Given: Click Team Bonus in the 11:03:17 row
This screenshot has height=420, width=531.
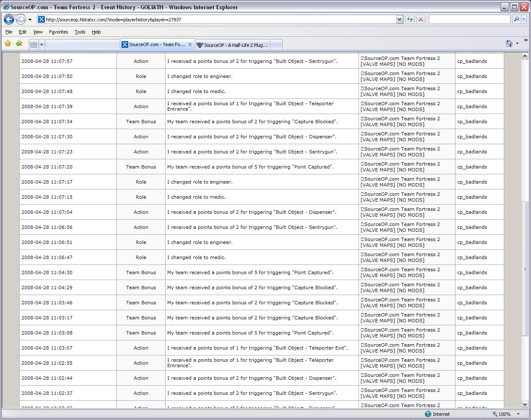Looking at the screenshot, I should click(141, 318).
